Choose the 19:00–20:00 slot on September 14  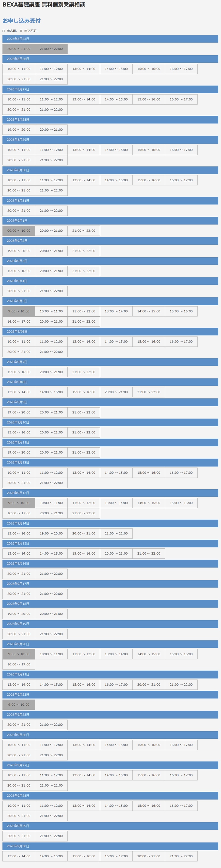coord(51,533)
